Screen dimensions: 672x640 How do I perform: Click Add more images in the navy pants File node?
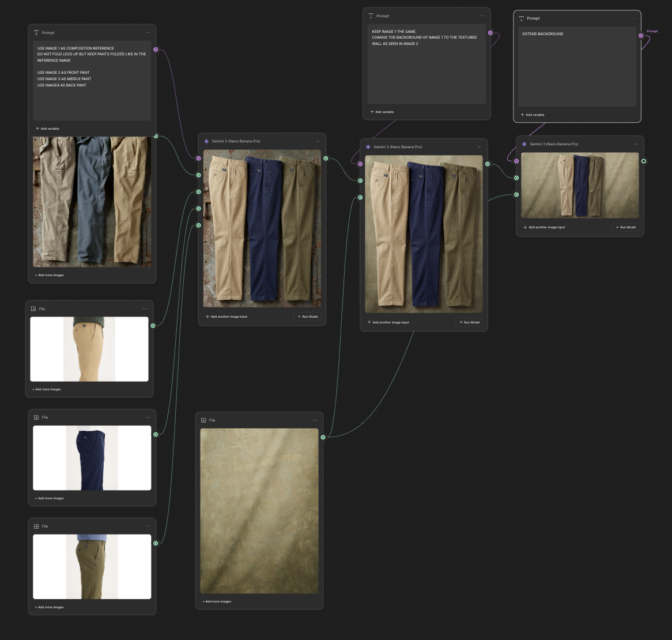pyautogui.click(x=50, y=498)
